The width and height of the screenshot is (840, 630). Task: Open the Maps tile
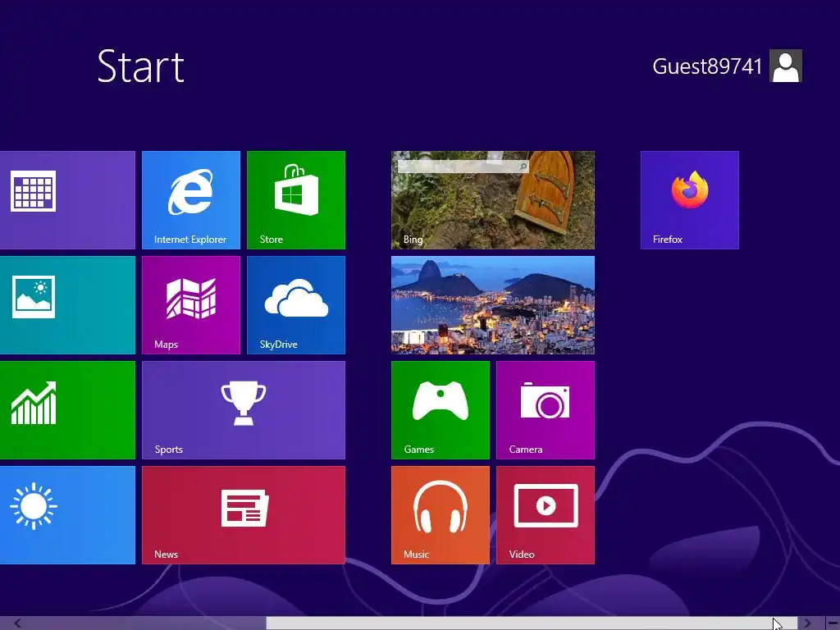[x=190, y=305]
